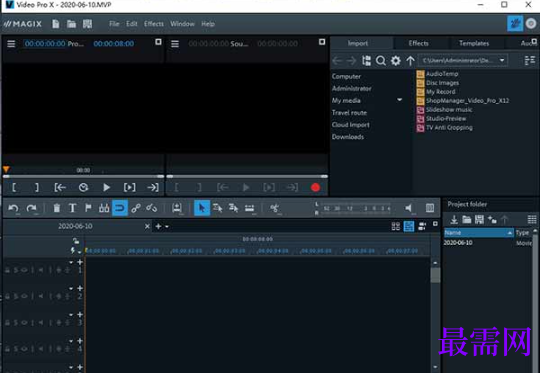Open the Help menu
550x373 pixels.
[208, 24]
